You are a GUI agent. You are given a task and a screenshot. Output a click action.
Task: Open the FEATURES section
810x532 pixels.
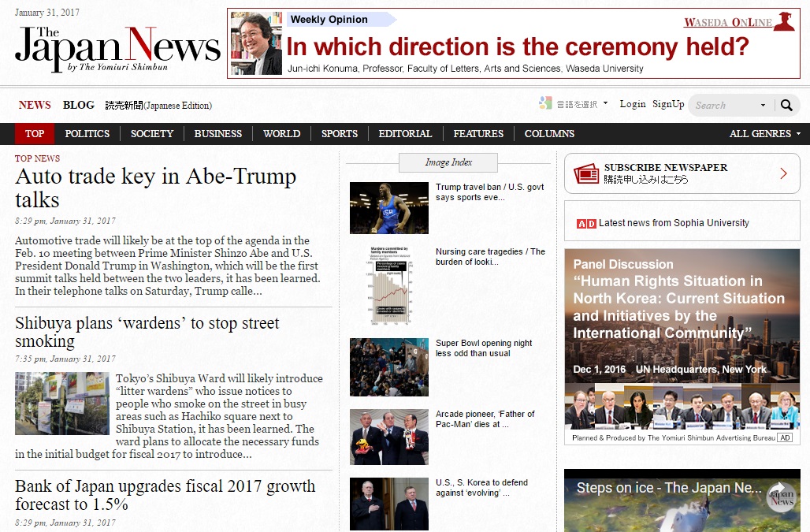tap(478, 134)
